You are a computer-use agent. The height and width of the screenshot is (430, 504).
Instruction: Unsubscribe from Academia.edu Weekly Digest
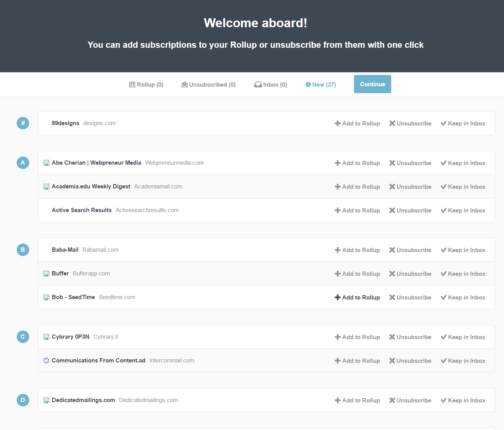[410, 187]
